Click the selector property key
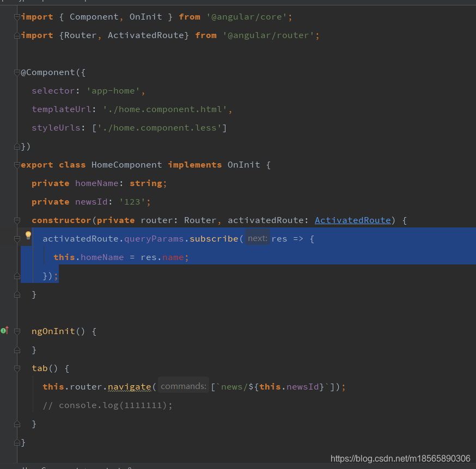The image size is (476, 469). click(53, 91)
